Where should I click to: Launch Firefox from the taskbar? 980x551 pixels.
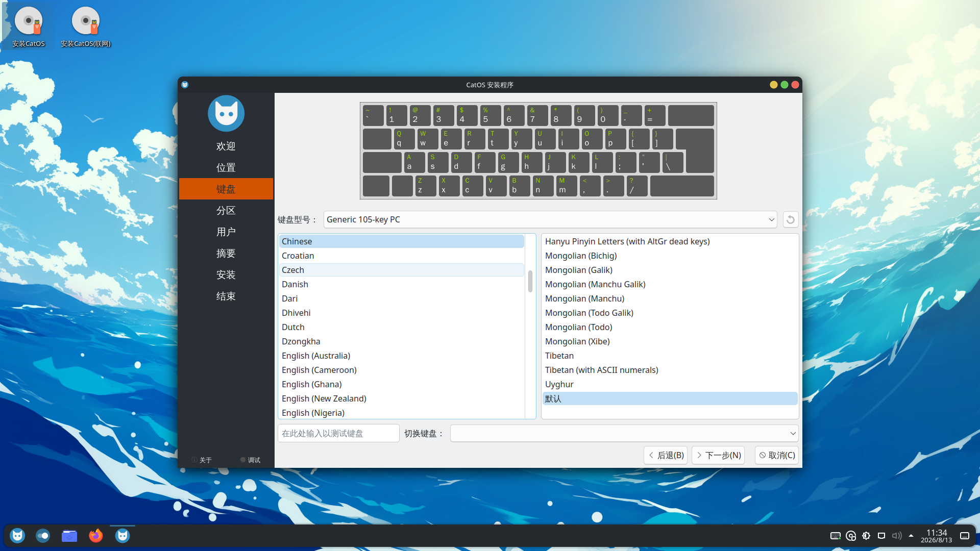click(96, 536)
